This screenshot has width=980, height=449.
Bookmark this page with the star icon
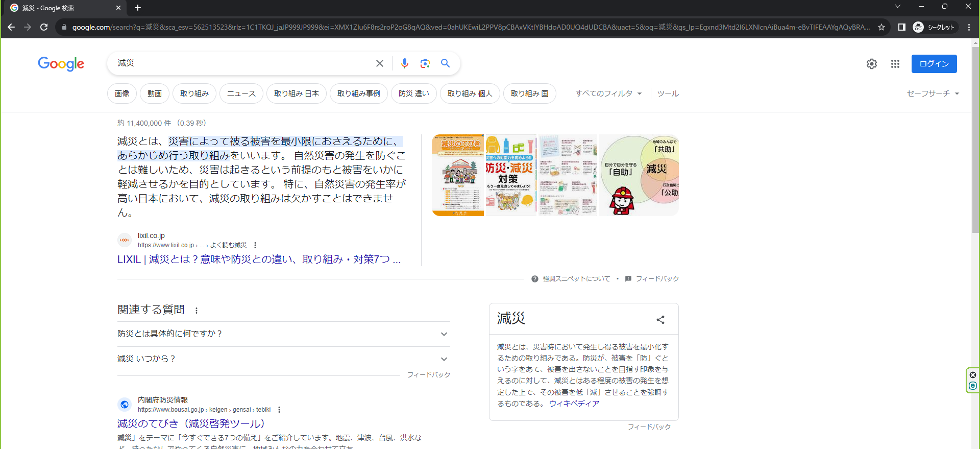[x=881, y=27]
